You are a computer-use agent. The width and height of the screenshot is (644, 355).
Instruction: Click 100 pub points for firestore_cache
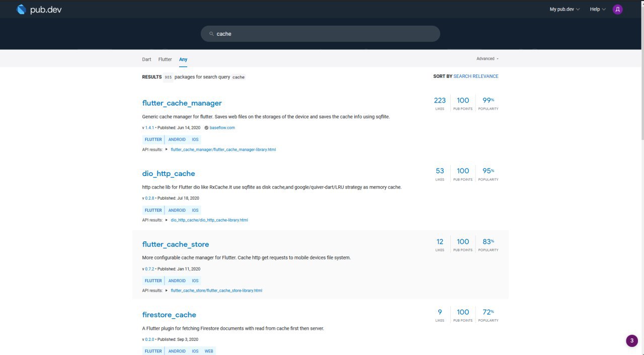[463, 312]
